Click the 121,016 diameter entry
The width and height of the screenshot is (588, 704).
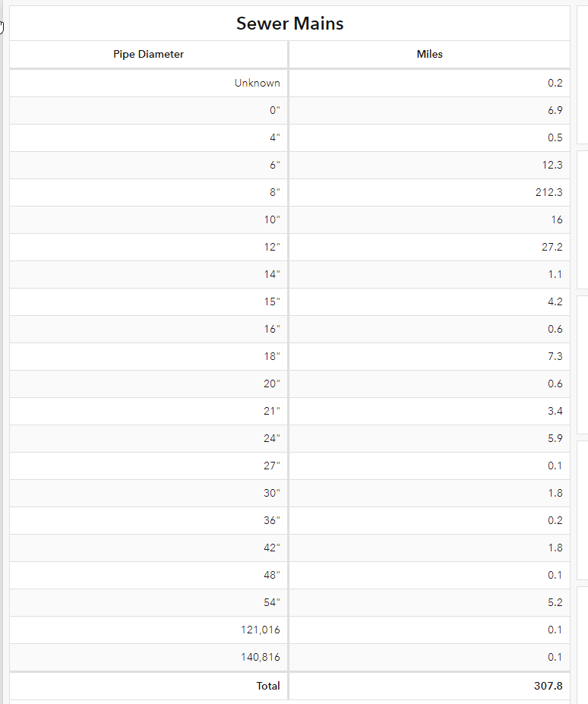click(261, 630)
